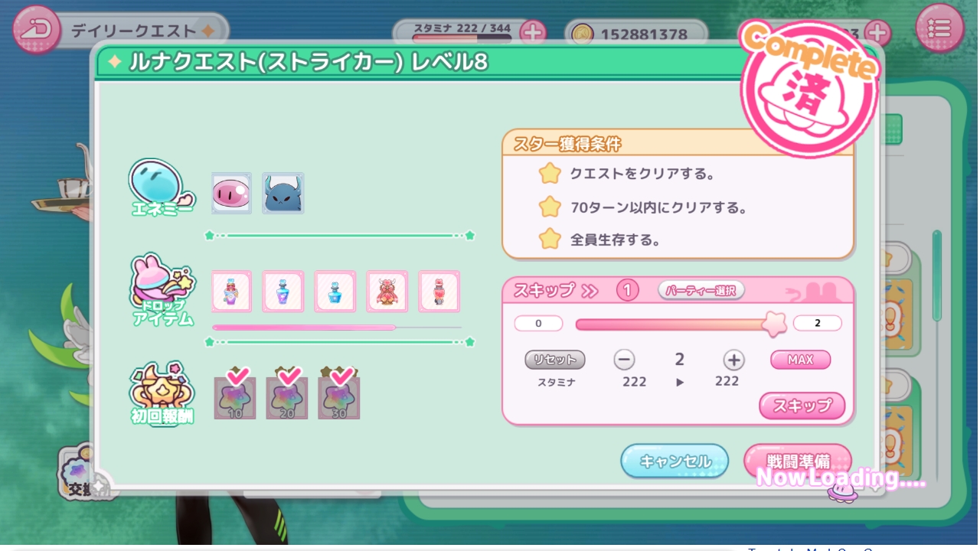Image resolution: width=980 pixels, height=551 pixels.
Task: Click the キャンセル button
Action: point(675,461)
